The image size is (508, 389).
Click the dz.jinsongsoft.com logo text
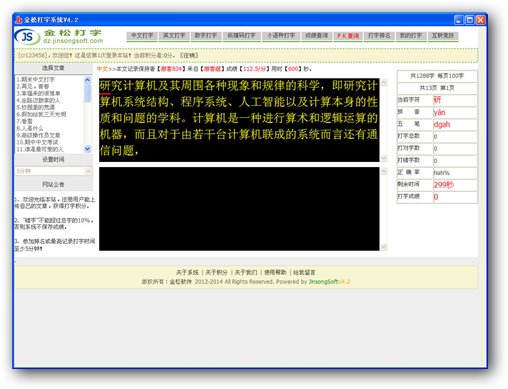73,41
